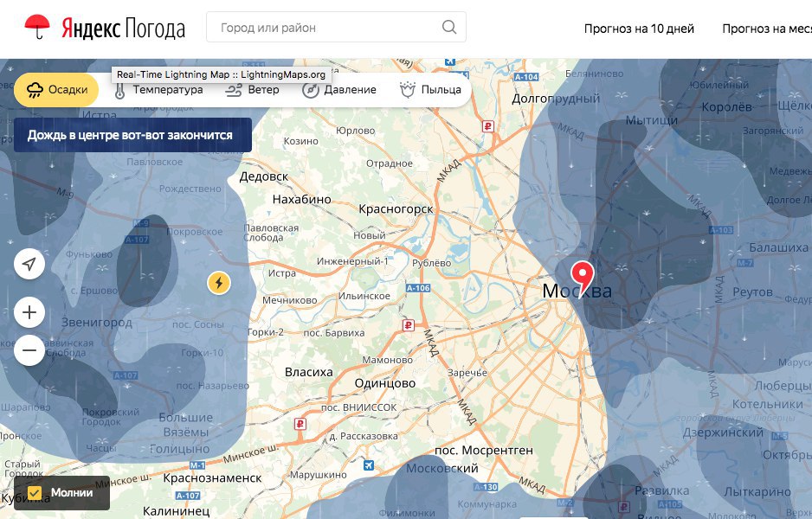Click the A-130 road shield
812x519 pixels.
pyautogui.click(x=486, y=487)
